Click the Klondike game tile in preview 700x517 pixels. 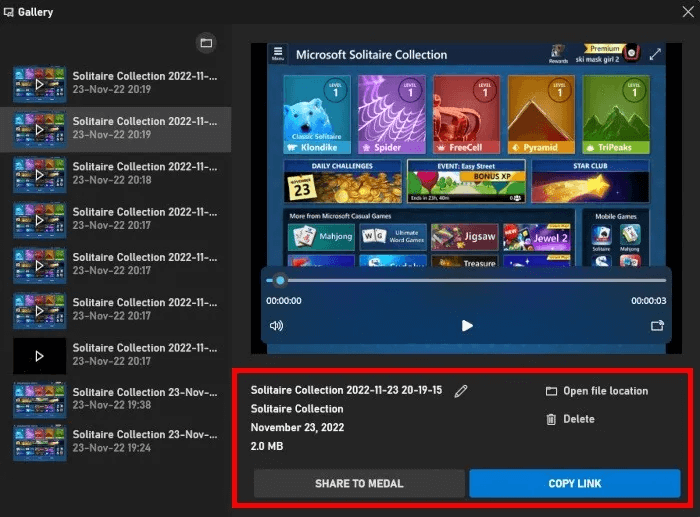pos(317,114)
